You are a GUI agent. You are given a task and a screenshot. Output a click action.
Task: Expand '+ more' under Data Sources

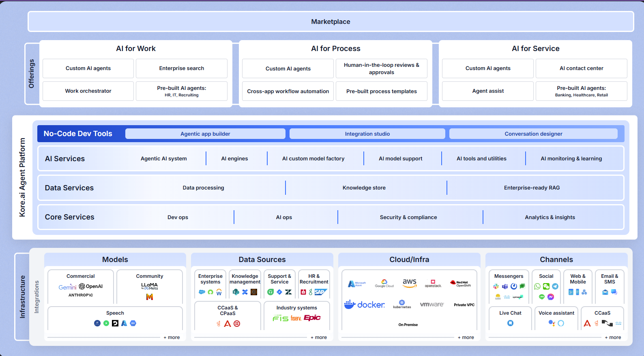tap(319, 337)
